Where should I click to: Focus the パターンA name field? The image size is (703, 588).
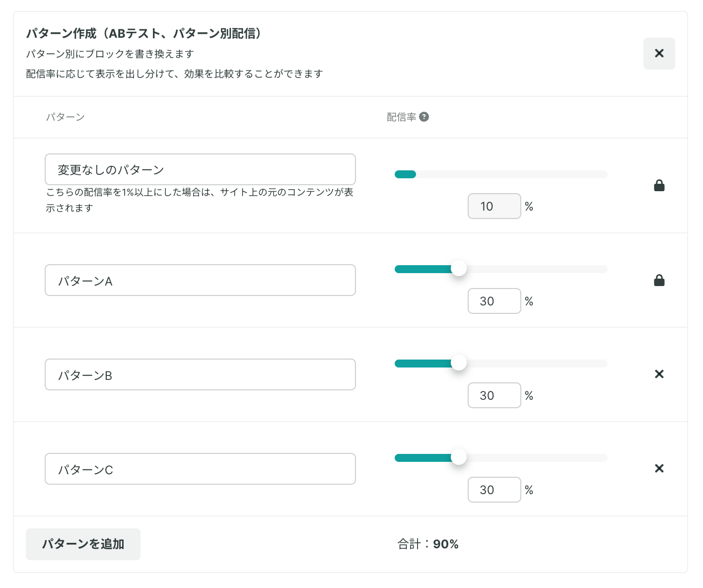point(200,280)
